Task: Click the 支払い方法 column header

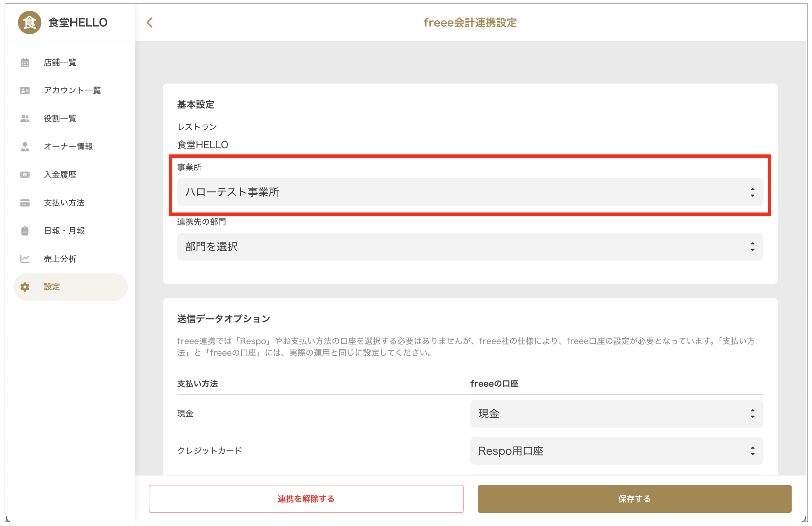Action: click(x=197, y=384)
